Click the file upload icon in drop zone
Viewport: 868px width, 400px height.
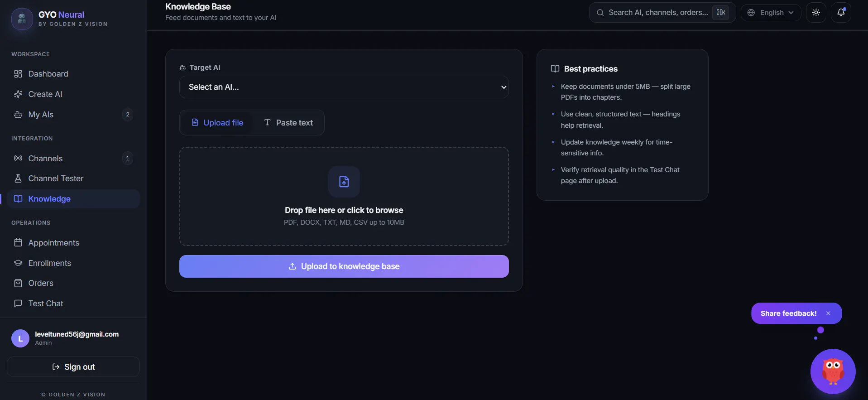(344, 182)
